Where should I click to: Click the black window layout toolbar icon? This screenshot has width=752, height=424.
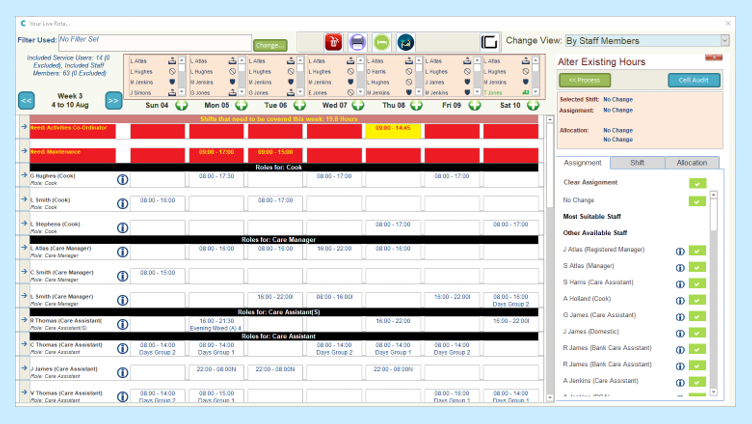(489, 42)
